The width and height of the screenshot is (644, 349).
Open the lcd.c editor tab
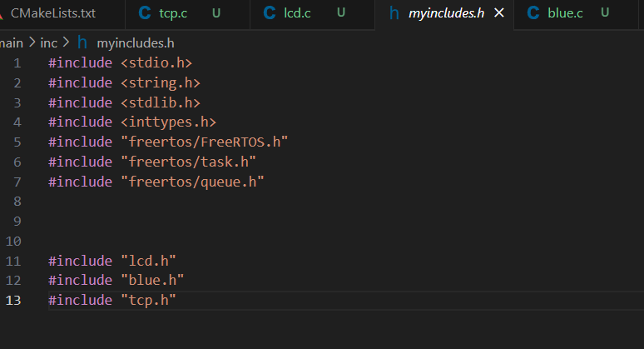tap(312, 13)
